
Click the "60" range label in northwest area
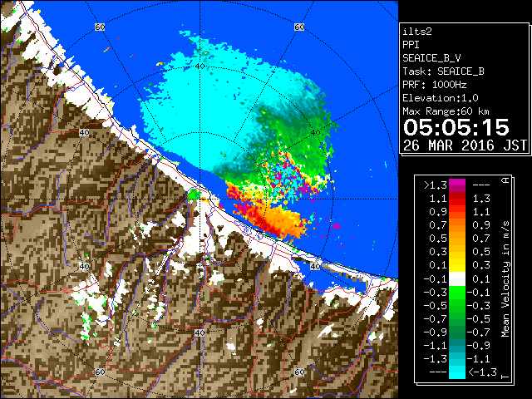(100, 27)
